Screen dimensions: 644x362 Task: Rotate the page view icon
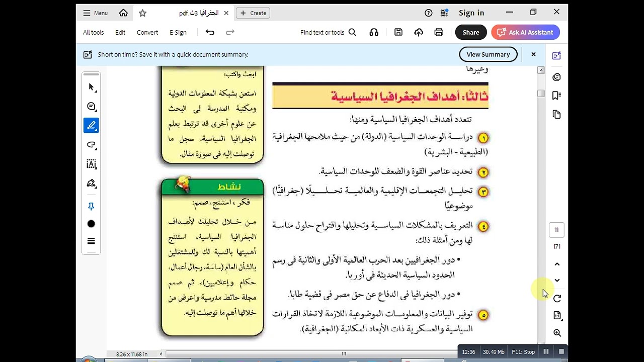pyautogui.click(x=557, y=299)
